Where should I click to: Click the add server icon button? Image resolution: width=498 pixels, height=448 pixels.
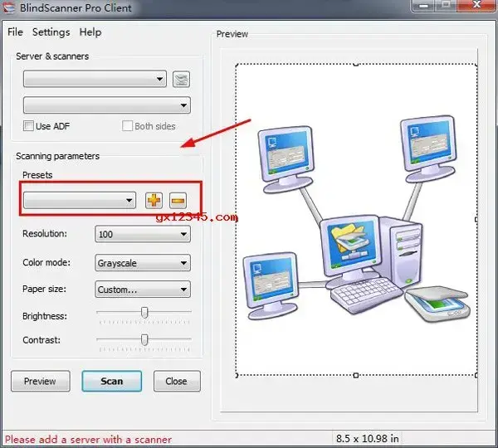(181, 79)
